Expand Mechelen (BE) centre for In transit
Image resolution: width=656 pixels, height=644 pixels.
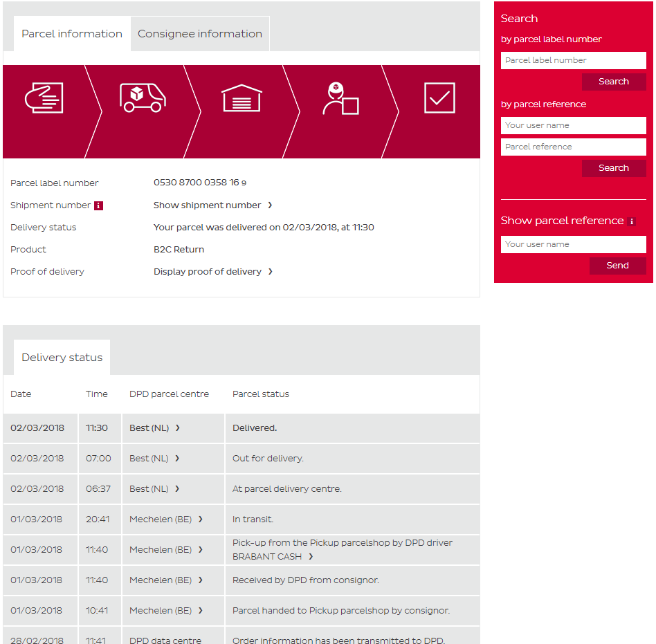(x=166, y=519)
